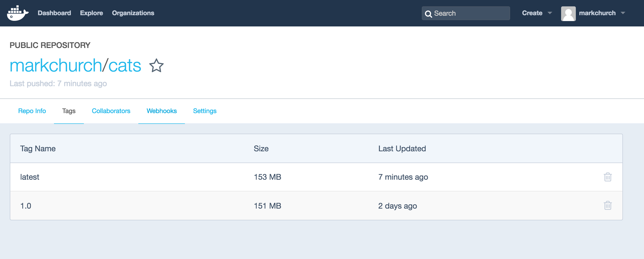Delete the 1.0 tag with trash icon
The width and height of the screenshot is (644, 259).
[x=607, y=205]
